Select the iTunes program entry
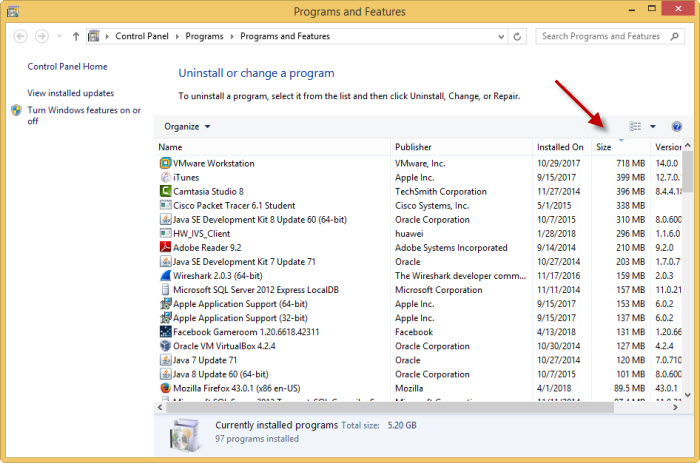700x463 pixels. click(x=419, y=177)
